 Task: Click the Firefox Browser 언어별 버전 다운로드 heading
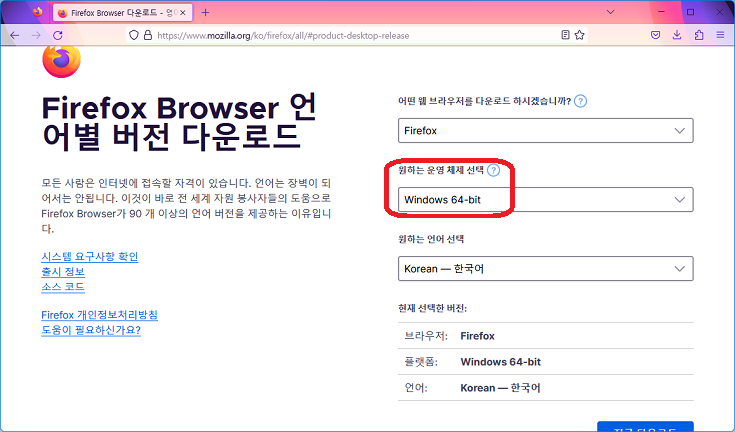(x=179, y=122)
